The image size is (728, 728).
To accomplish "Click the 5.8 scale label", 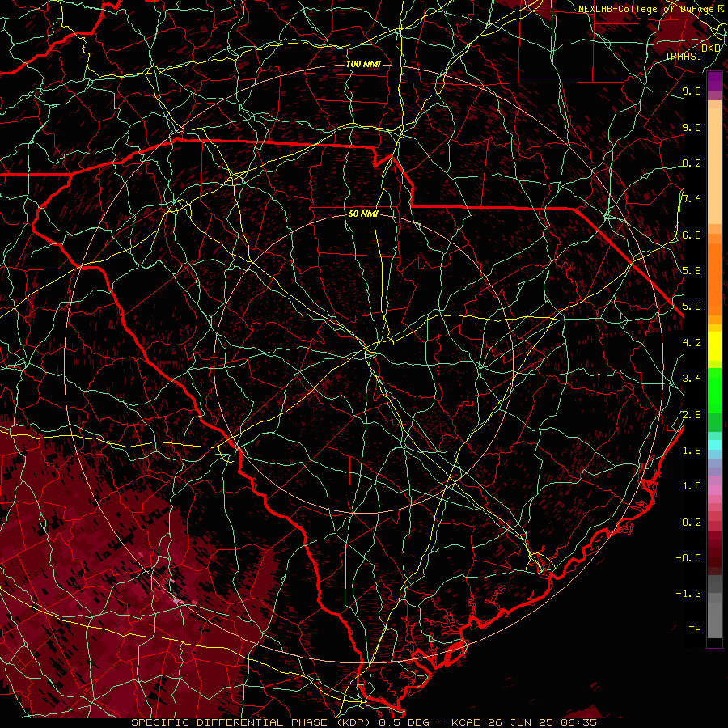I will 692,270.
